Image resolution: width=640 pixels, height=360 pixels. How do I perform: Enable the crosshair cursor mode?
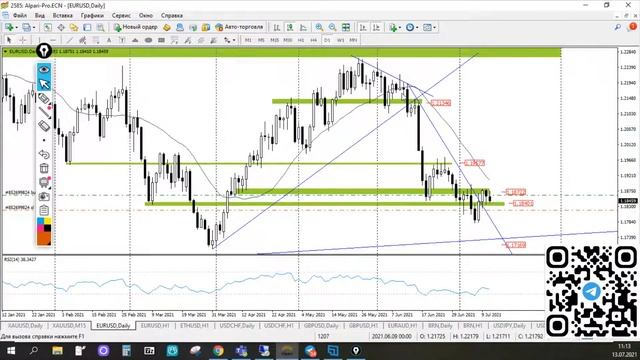coord(23,40)
